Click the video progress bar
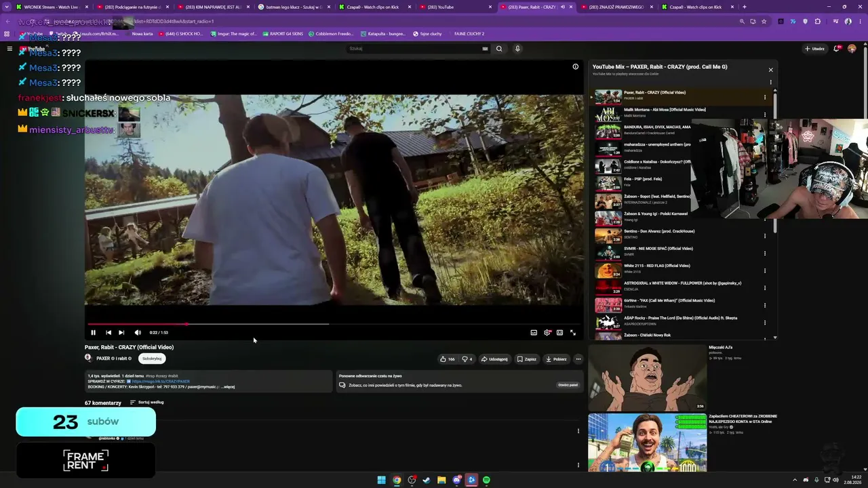 pos(334,324)
